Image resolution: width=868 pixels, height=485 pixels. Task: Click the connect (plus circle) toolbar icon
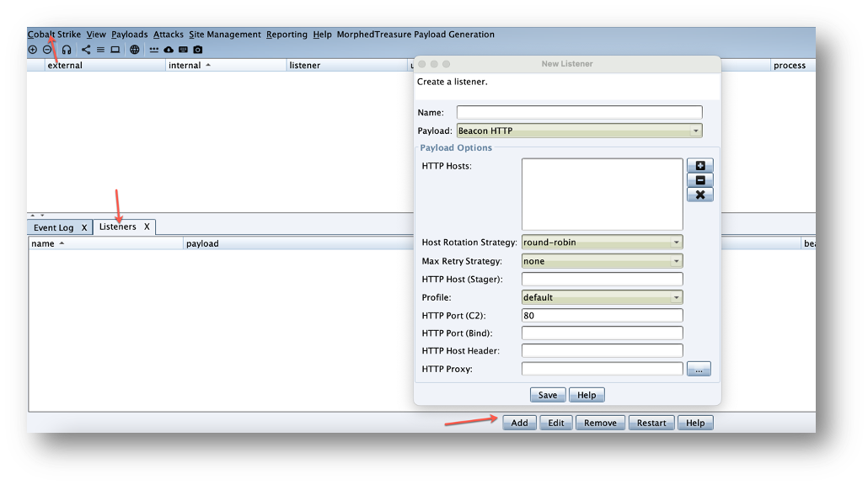click(33, 50)
